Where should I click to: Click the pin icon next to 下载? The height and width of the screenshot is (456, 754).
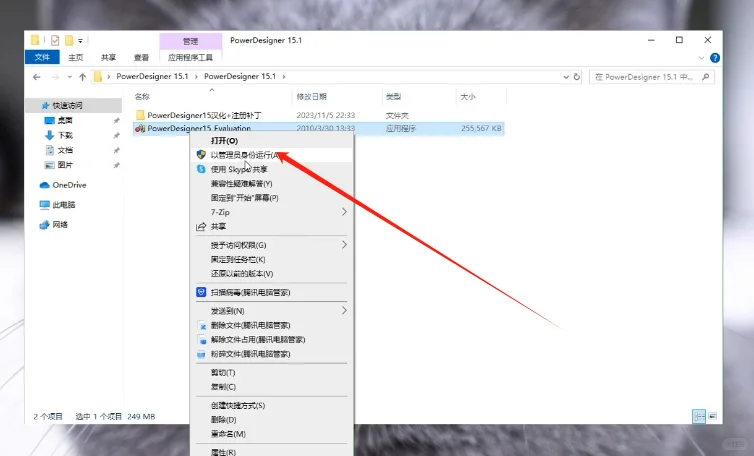click(x=116, y=136)
